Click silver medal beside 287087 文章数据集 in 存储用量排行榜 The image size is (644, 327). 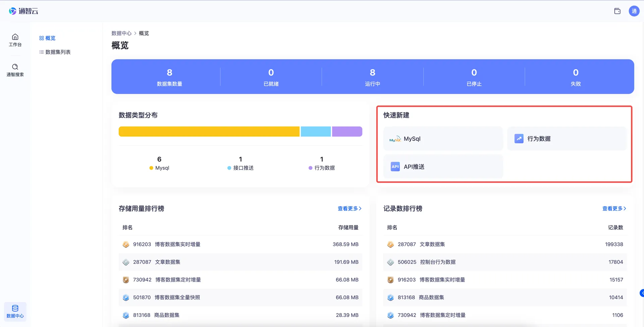(126, 262)
